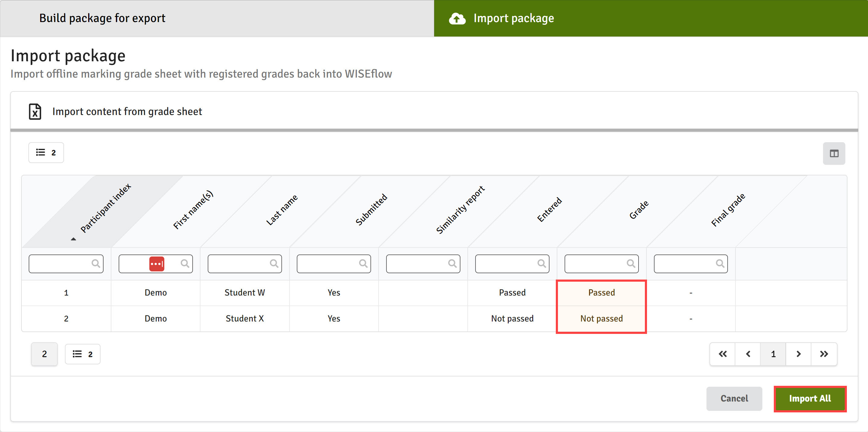Sort by Last name column header
The image size is (868, 432).
282,210
